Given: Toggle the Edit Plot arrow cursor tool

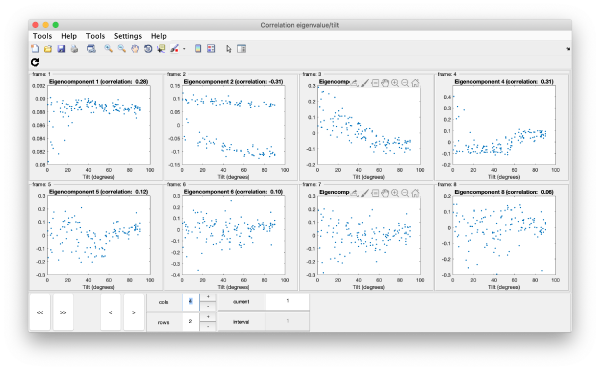Looking at the screenshot, I should tap(228, 49).
